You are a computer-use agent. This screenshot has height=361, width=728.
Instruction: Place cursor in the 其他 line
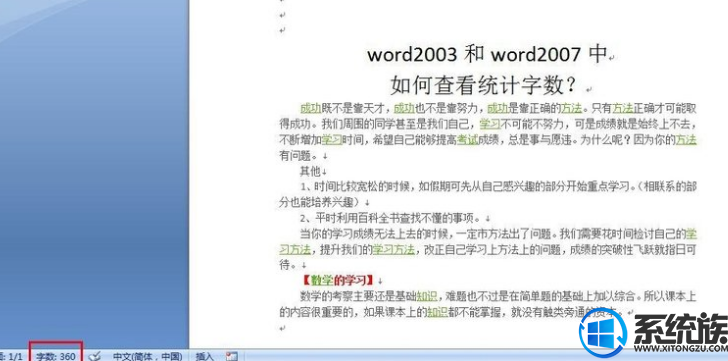[310, 171]
